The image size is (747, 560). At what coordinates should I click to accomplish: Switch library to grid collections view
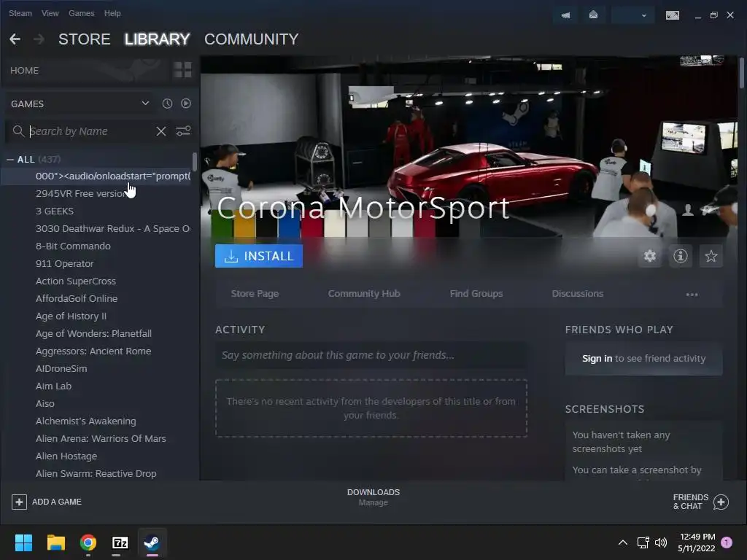click(182, 70)
